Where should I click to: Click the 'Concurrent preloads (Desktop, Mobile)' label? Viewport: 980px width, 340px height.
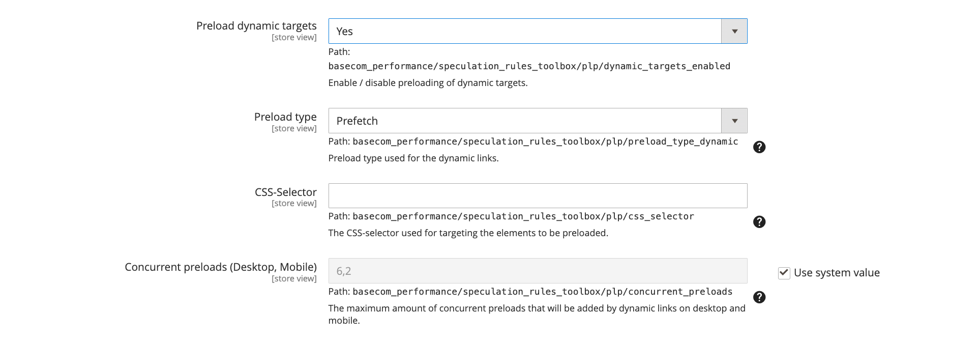221,267
